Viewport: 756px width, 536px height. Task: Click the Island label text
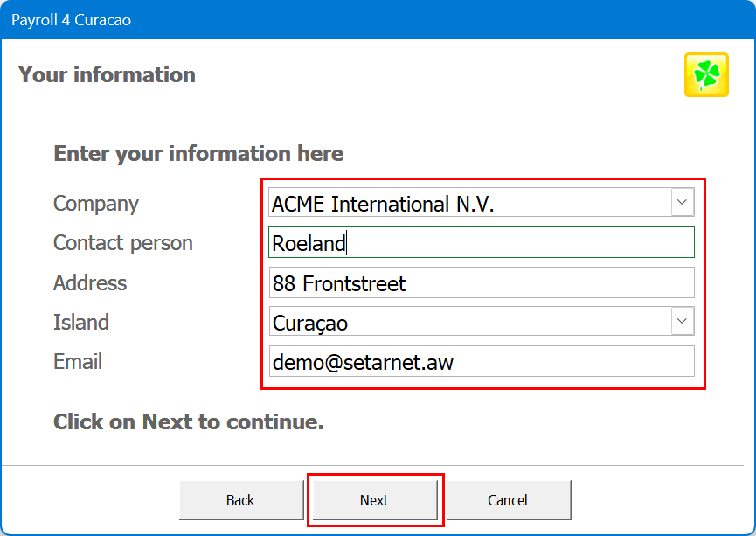point(81,323)
